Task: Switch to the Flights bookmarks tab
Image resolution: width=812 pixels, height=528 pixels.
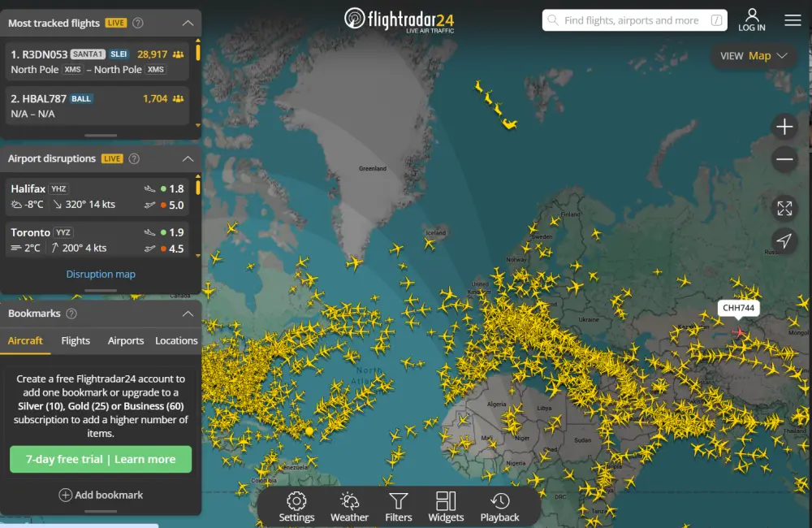Action: (x=76, y=341)
